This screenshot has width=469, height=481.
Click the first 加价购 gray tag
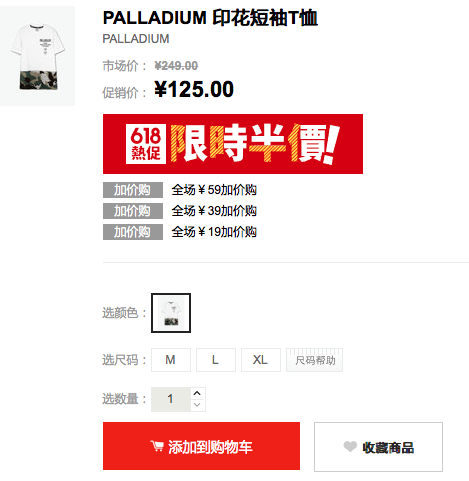click(x=133, y=190)
